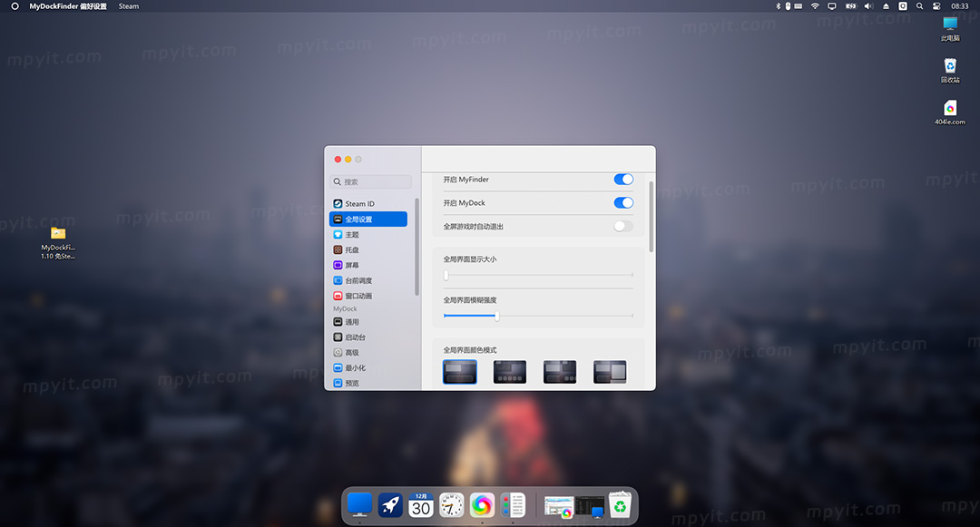Turn off the 开启 MyFinder switch
Viewport: 980px width, 527px height.
coord(623,180)
